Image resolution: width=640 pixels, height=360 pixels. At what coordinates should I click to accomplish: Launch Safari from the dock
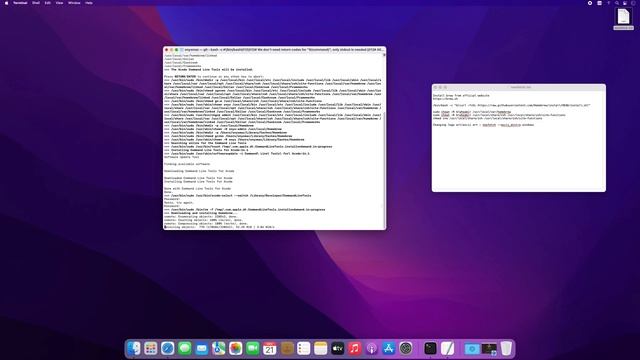pos(168,349)
